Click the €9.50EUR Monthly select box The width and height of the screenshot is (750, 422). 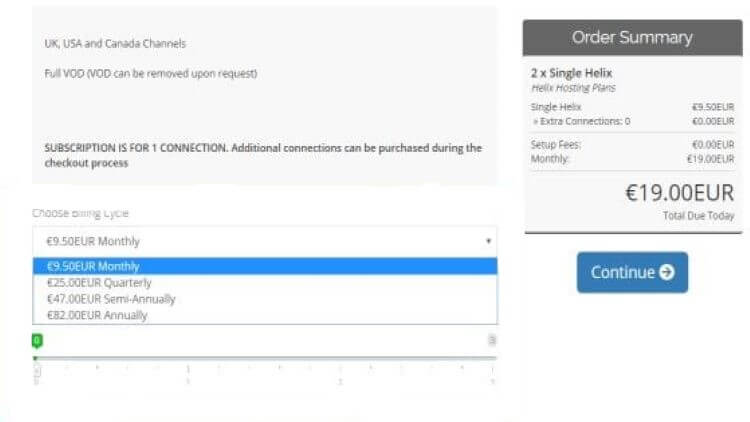coord(265,241)
